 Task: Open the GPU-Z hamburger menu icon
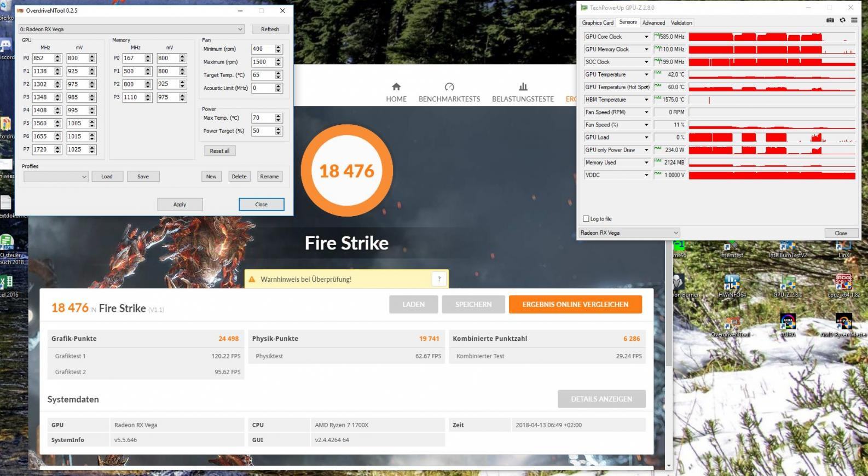[854, 20]
